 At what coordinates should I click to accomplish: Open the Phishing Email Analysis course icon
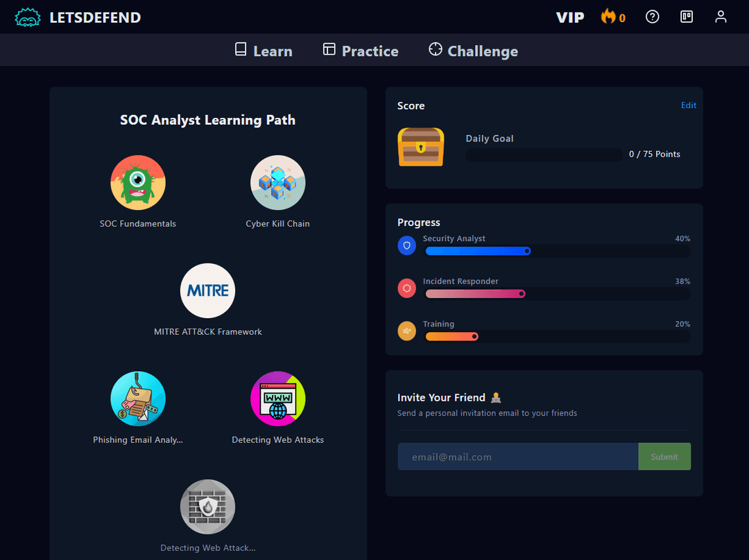click(x=138, y=399)
